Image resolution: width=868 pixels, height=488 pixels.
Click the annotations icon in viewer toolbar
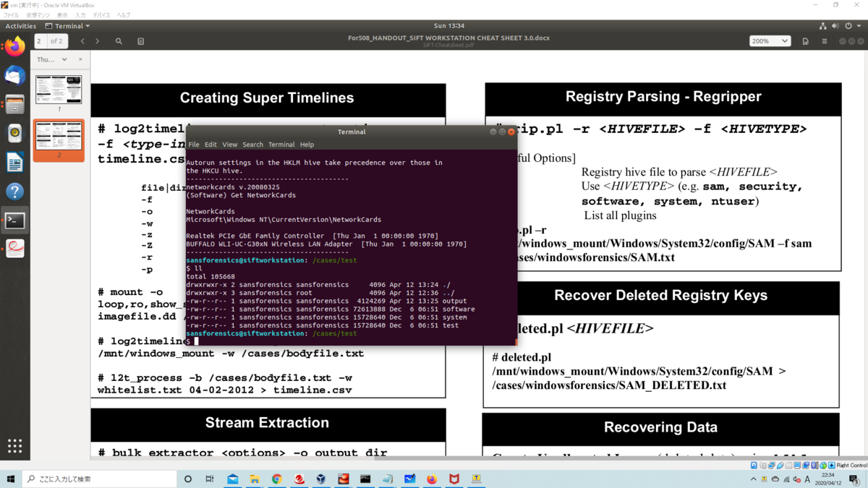coord(140,41)
